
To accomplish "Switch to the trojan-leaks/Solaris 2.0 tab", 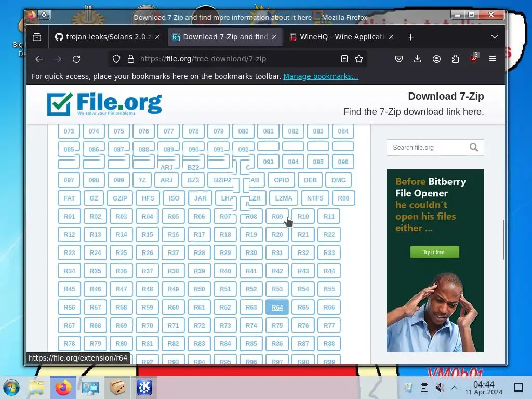I will point(107,37).
